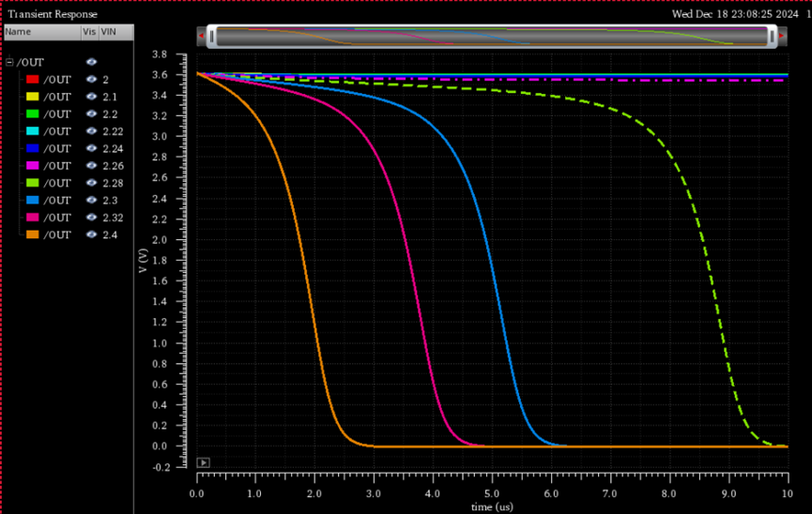Hide the /OUT trace for VIN 2
The image size is (812, 514).
(91, 79)
